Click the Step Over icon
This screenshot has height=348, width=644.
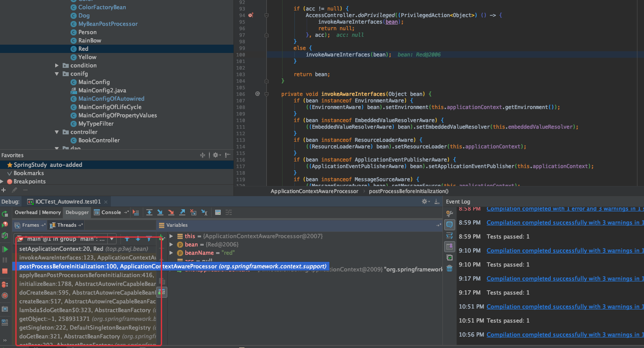tap(149, 212)
